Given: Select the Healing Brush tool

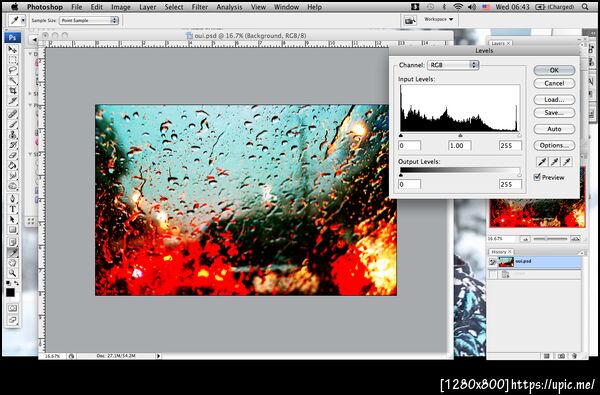Looking at the screenshot, I should coord(13,114).
